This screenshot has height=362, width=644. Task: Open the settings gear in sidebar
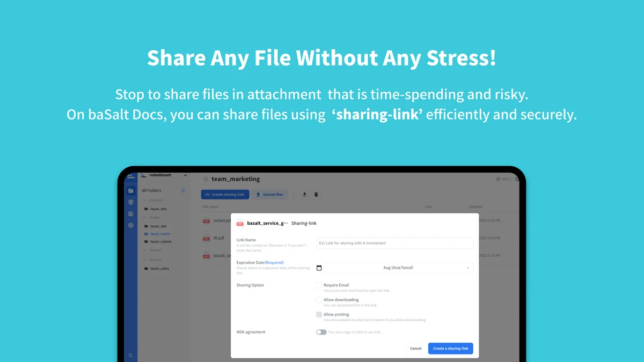click(x=130, y=225)
